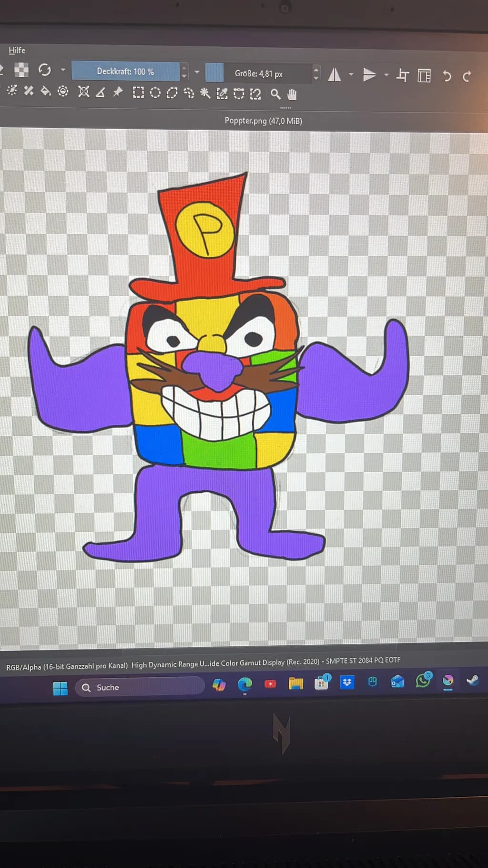Open Steam from the taskbar
The height and width of the screenshot is (868, 488).
coord(473,680)
